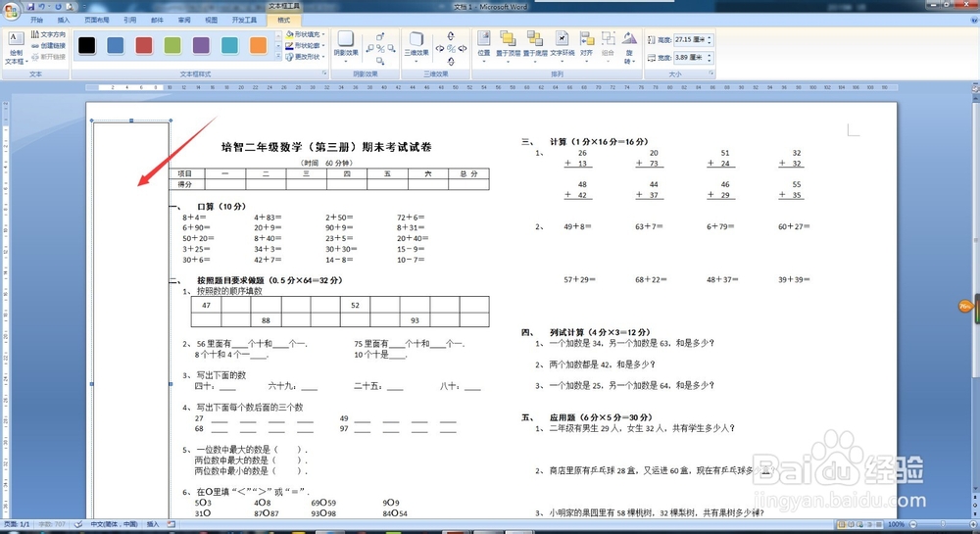The image size is (980, 534).
Task: Tilt 3-D effect left icon
Action: tap(440, 48)
